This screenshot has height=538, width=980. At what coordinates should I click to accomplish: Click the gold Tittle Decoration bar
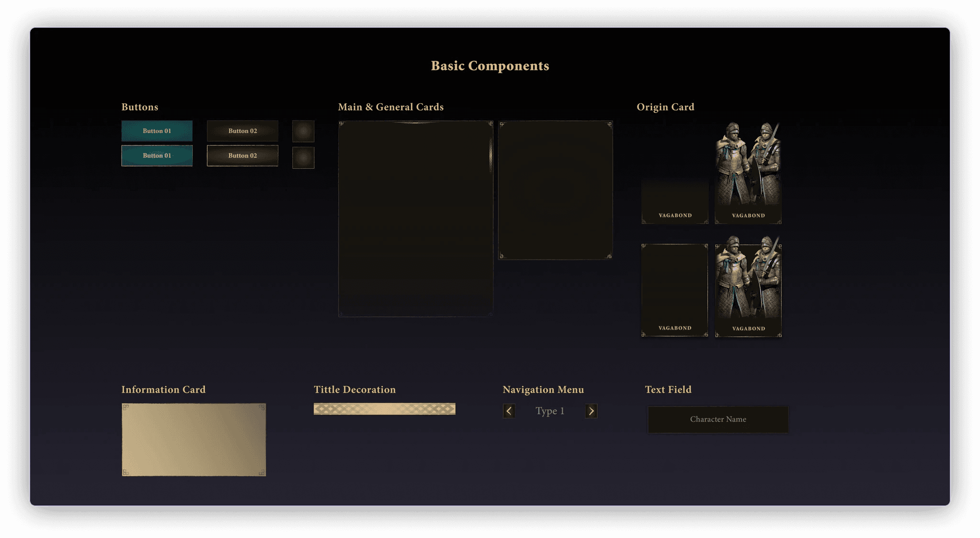tap(384, 409)
